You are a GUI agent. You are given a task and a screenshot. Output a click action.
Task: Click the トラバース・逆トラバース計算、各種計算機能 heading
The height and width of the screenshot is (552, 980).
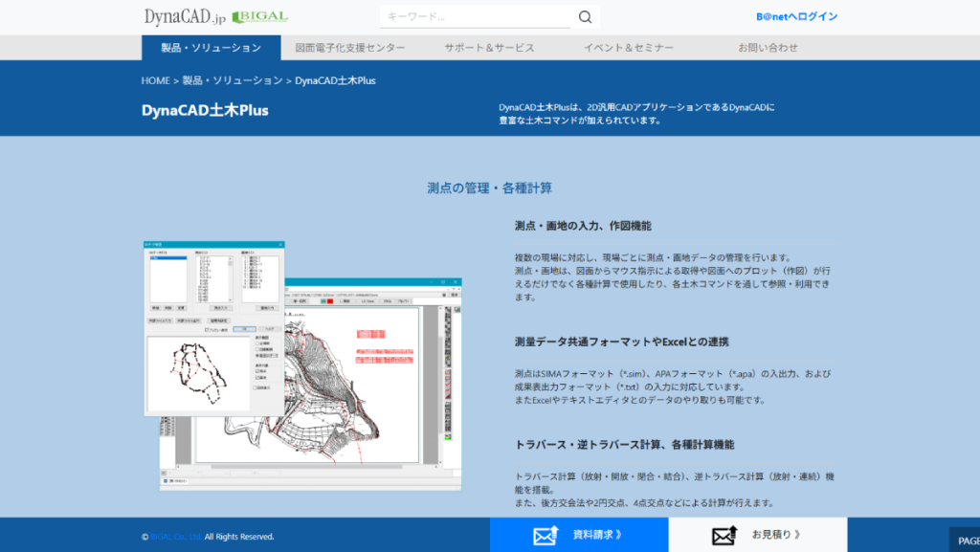[624, 445]
